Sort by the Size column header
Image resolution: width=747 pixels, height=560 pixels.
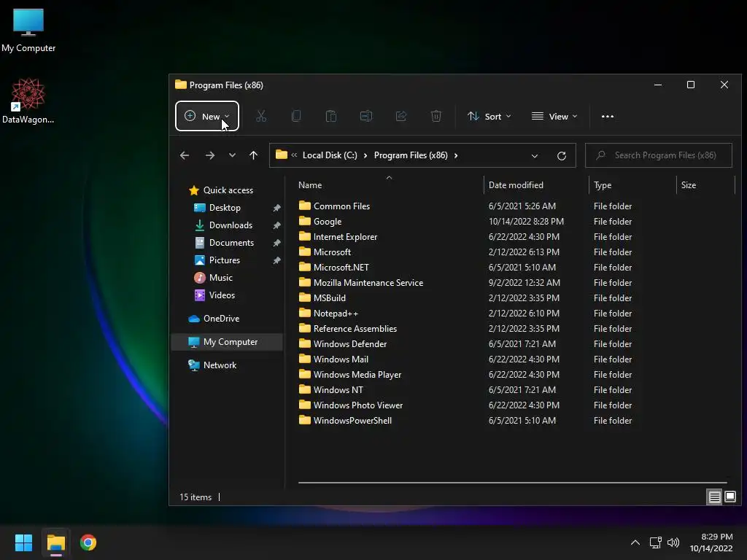coord(689,184)
